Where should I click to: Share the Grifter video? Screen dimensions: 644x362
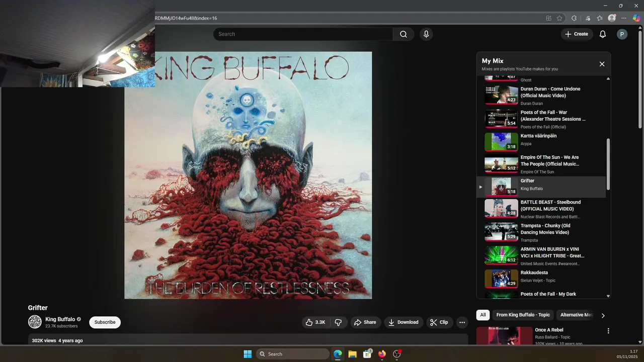365,322
